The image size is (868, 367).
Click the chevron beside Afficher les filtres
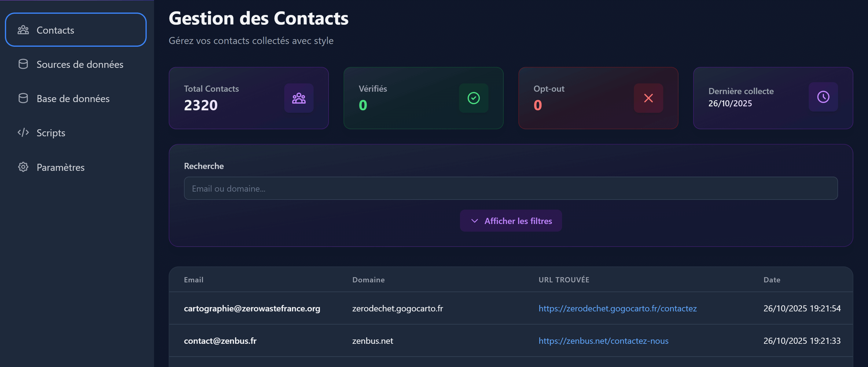coord(474,221)
